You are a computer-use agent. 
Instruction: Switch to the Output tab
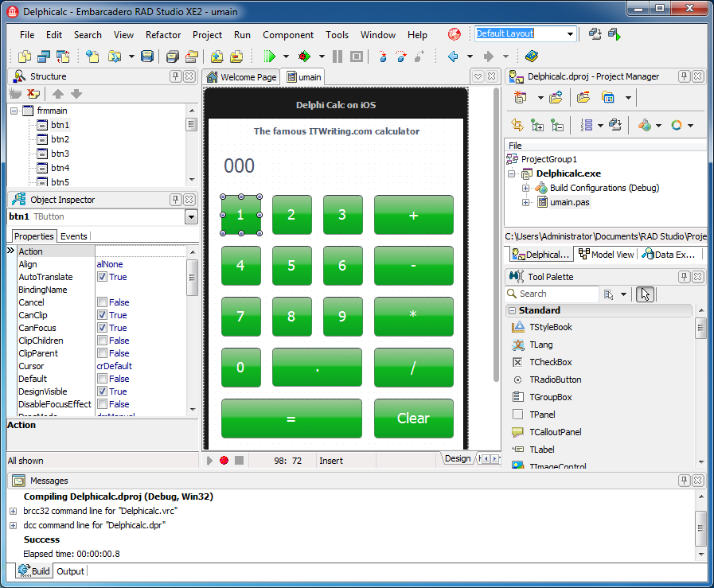(71, 571)
